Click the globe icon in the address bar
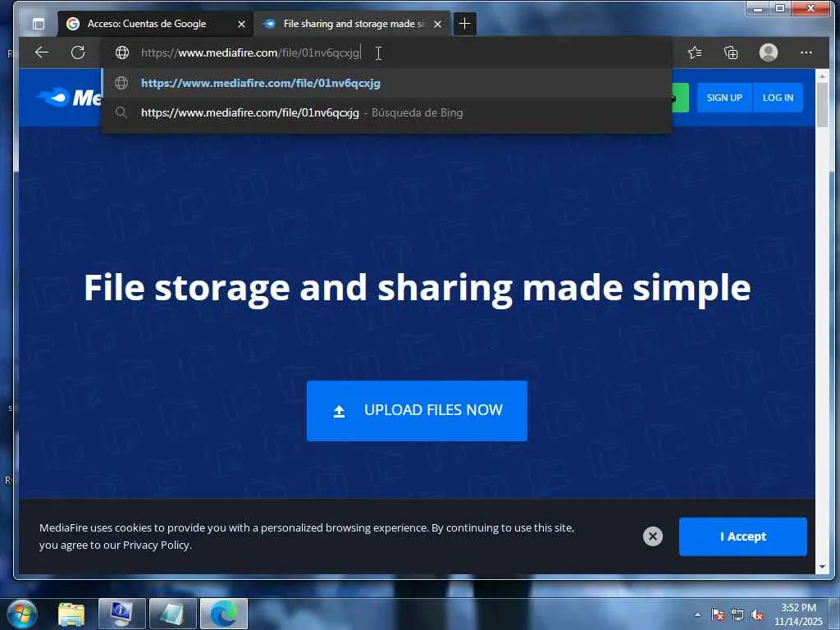840x630 pixels. click(x=122, y=52)
